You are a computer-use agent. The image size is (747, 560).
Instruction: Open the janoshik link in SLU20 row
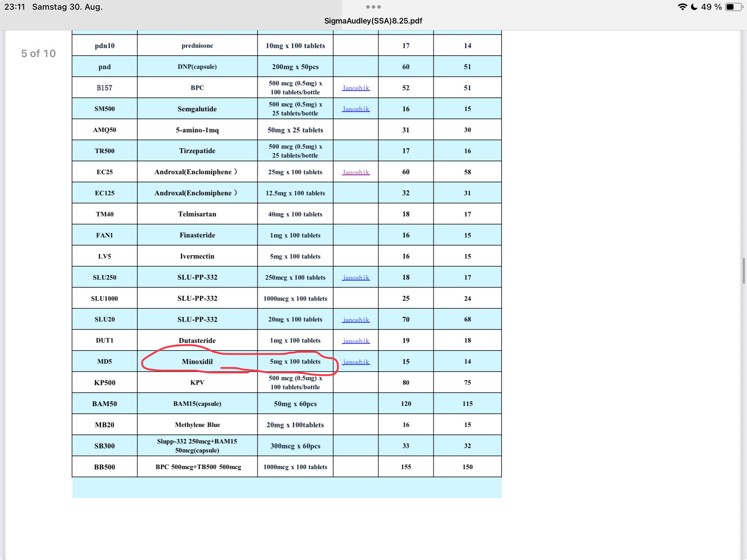[356, 320]
